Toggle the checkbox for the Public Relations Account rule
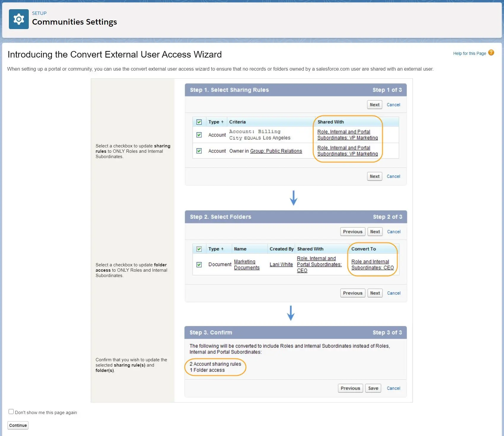 click(199, 151)
